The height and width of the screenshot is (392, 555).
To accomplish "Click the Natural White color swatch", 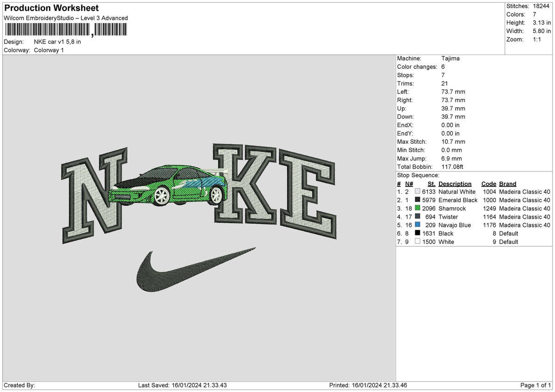I will (x=418, y=192).
